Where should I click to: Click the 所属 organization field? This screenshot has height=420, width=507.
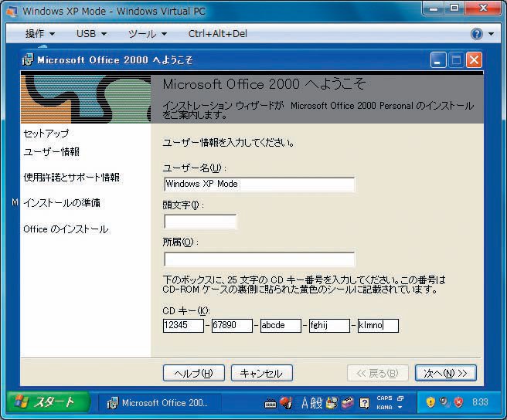[260, 259]
